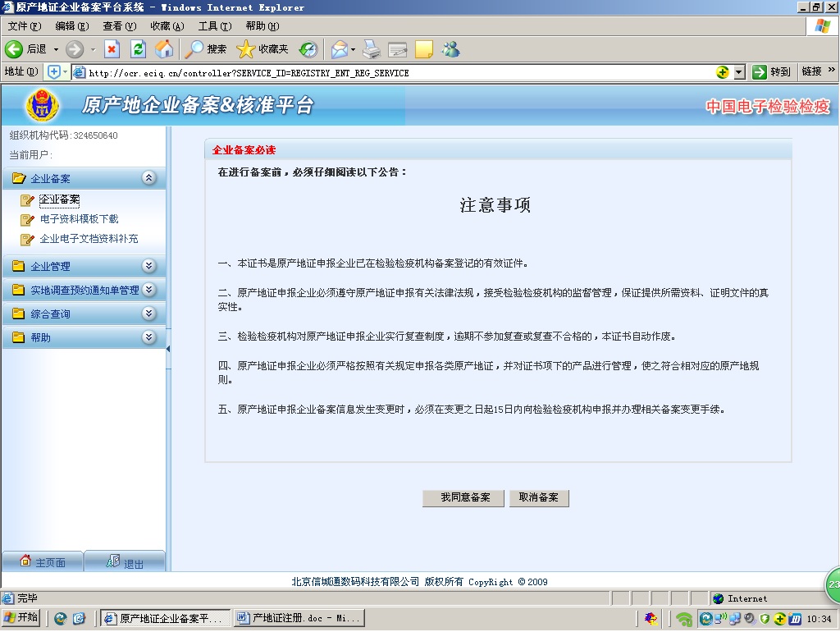Click the 主页面 home icon at sidebar bottom
Image resolution: width=840 pixels, height=632 pixels.
(x=27, y=561)
